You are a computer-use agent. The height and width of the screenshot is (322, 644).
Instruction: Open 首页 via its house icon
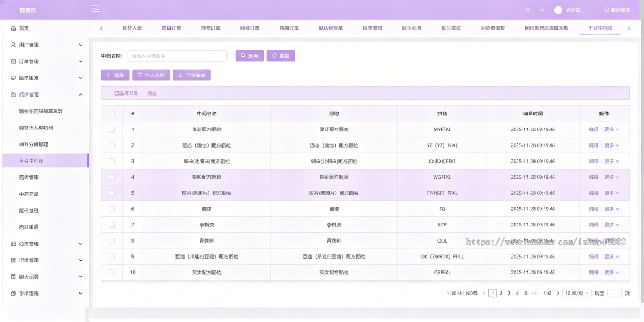point(13,28)
